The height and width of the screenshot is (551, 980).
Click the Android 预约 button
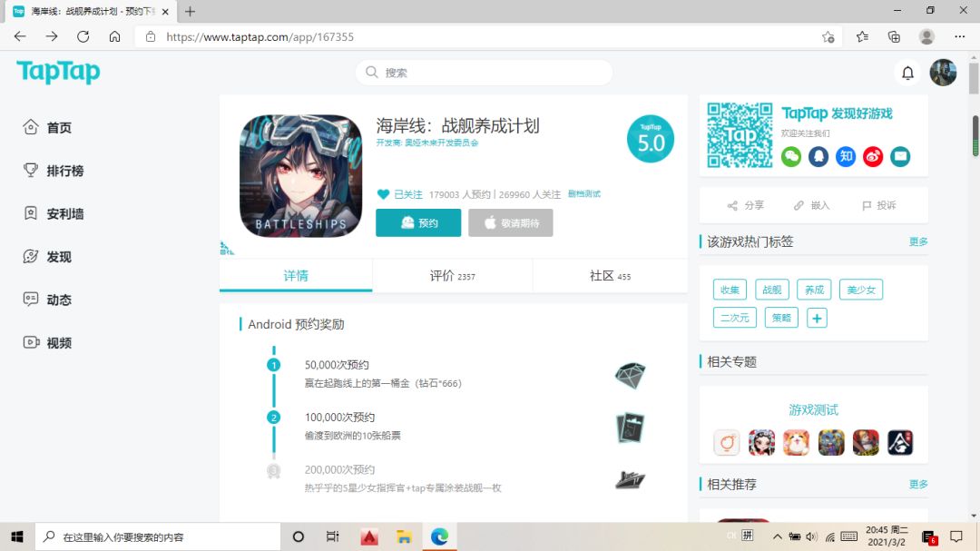click(418, 222)
